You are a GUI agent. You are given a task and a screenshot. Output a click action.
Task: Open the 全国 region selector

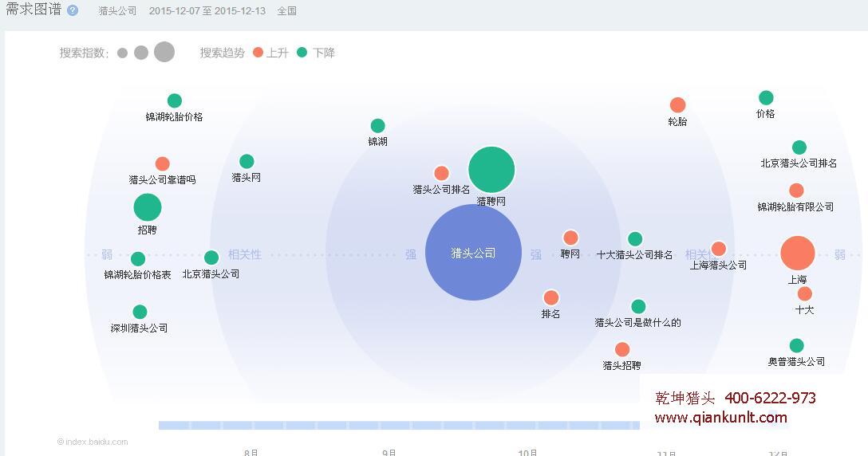(x=286, y=11)
